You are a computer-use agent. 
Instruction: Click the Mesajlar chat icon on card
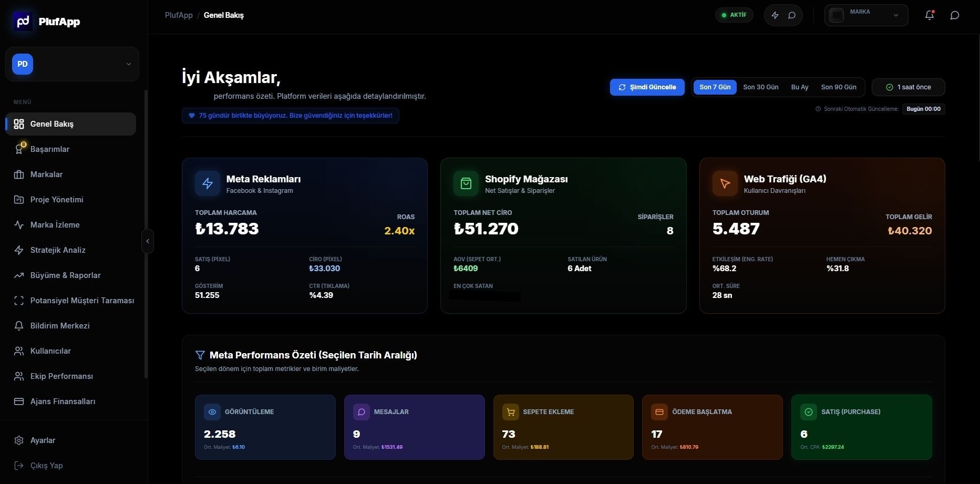(x=362, y=412)
